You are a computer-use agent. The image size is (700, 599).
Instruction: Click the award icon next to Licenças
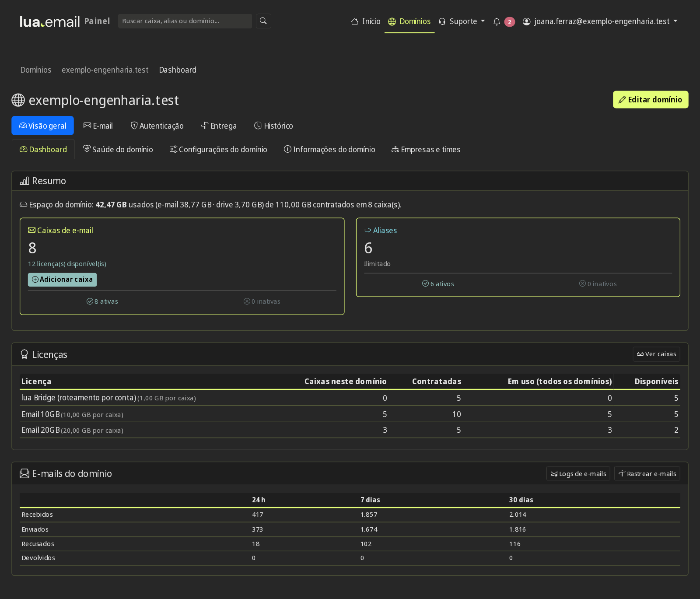[24, 354]
